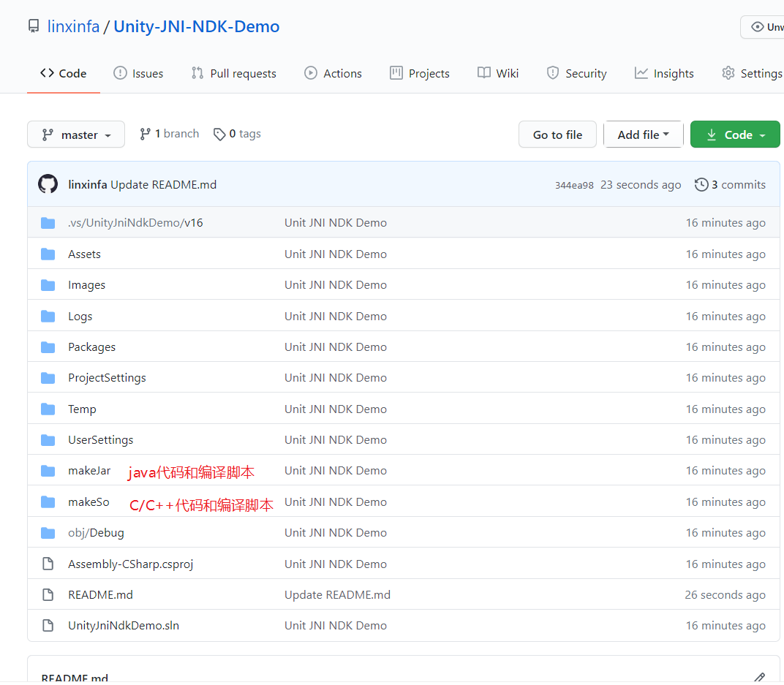Switch to the Issues tab
This screenshot has height=685, width=784.
click(x=138, y=73)
